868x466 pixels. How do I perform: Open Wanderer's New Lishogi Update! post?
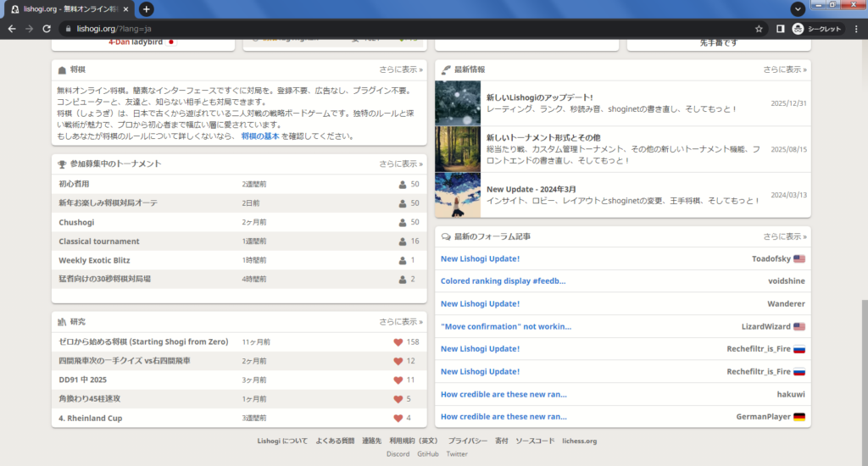tap(480, 304)
